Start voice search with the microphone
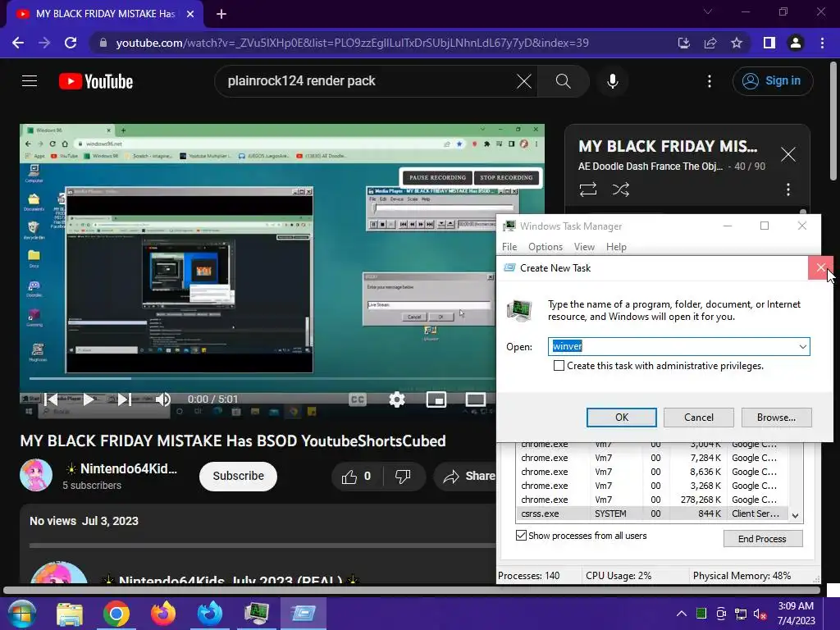 click(612, 81)
